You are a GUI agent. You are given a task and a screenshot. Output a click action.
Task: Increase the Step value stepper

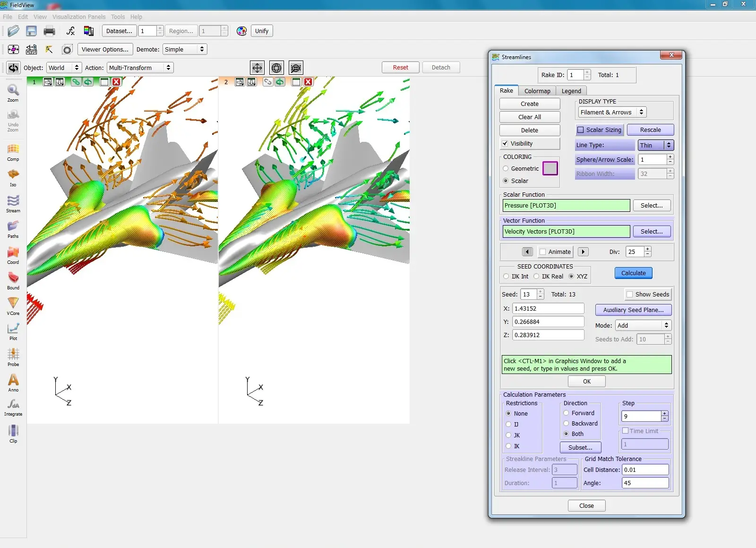pyautogui.click(x=665, y=414)
